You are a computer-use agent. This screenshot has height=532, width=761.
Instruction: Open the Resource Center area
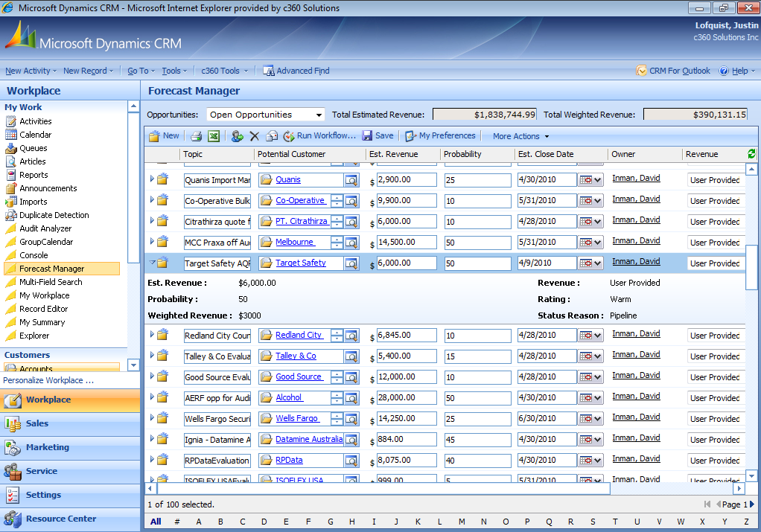pyautogui.click(x=70, y=519)
